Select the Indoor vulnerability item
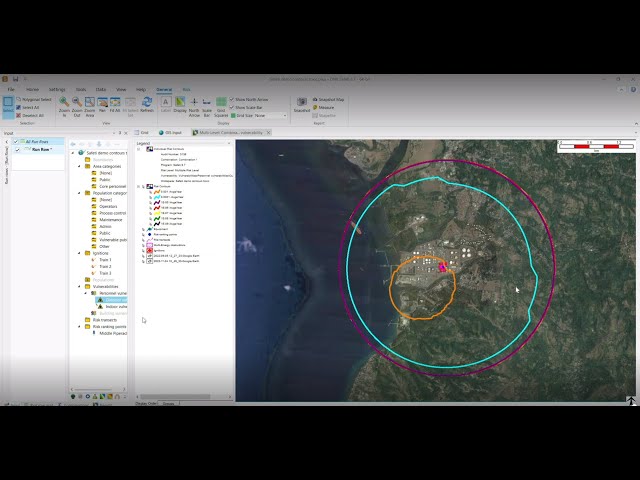 point(116,307)
